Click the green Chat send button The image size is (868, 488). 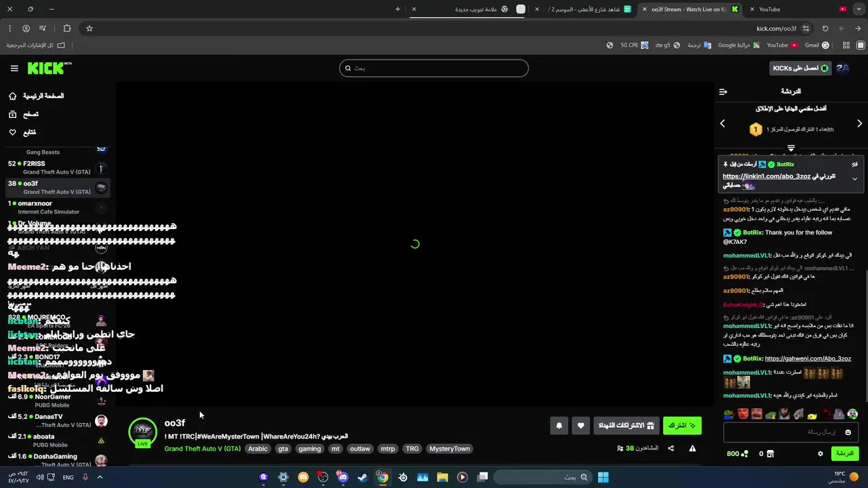coord(844,453)
